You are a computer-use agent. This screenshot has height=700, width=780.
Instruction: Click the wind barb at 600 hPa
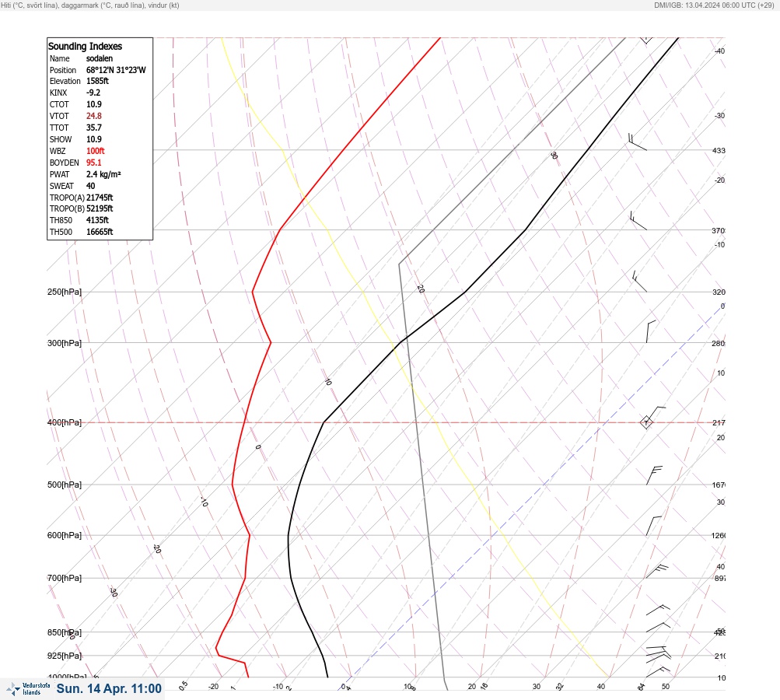click(x=653, y=526)
